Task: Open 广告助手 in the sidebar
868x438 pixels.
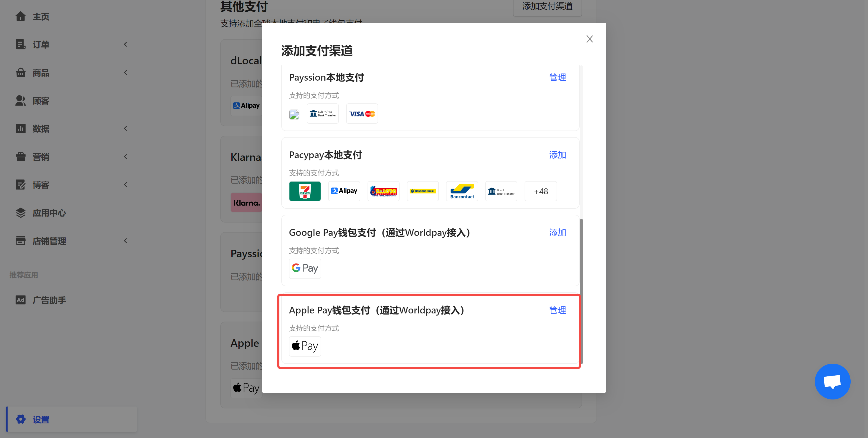Action: click(49, 300)
